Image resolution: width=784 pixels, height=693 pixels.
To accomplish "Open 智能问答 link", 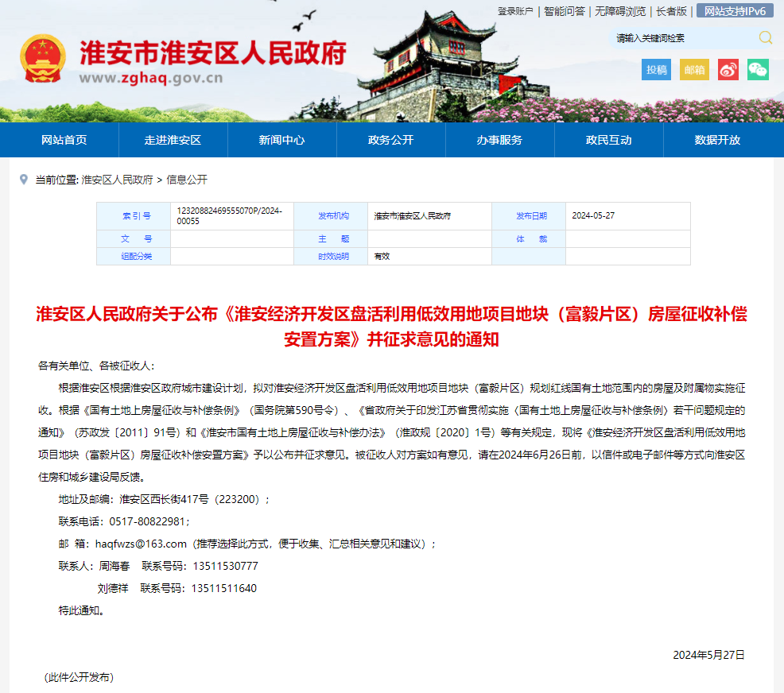I will (564, 11).
